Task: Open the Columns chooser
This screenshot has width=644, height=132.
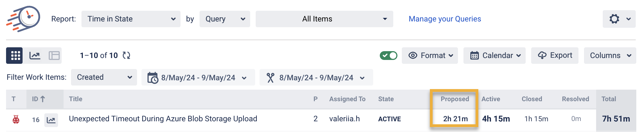Action: tap(610, 56)
